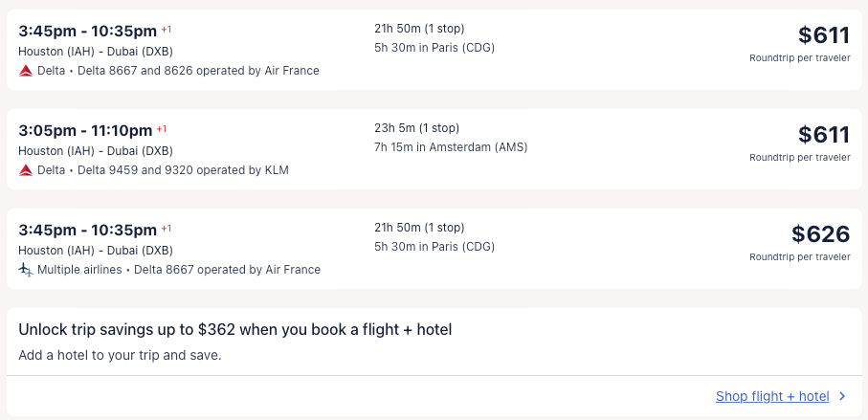Image resolution: width=868 pixels, height=420 pixels.
Task: Click the Unlock trip savings up to $362 heading
Action: (234, 329)
